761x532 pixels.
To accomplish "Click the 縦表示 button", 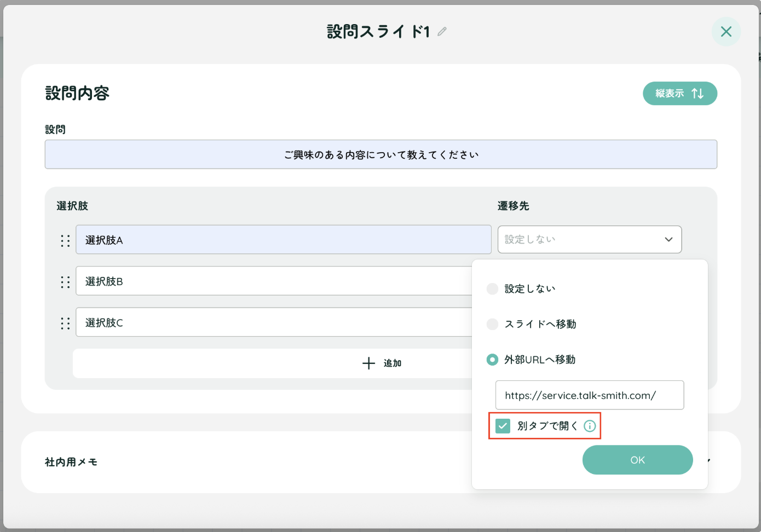I will pos(679,94).
